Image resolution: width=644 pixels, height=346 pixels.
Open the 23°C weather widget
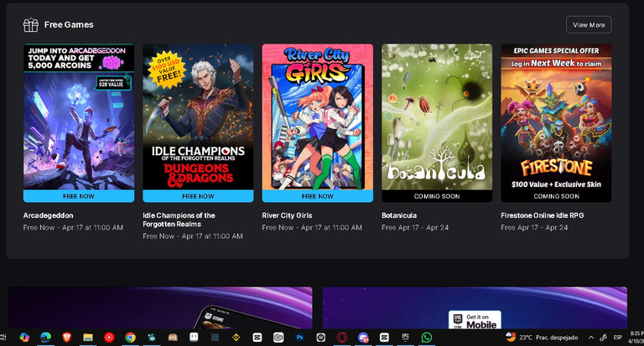[x=543, y=338]
